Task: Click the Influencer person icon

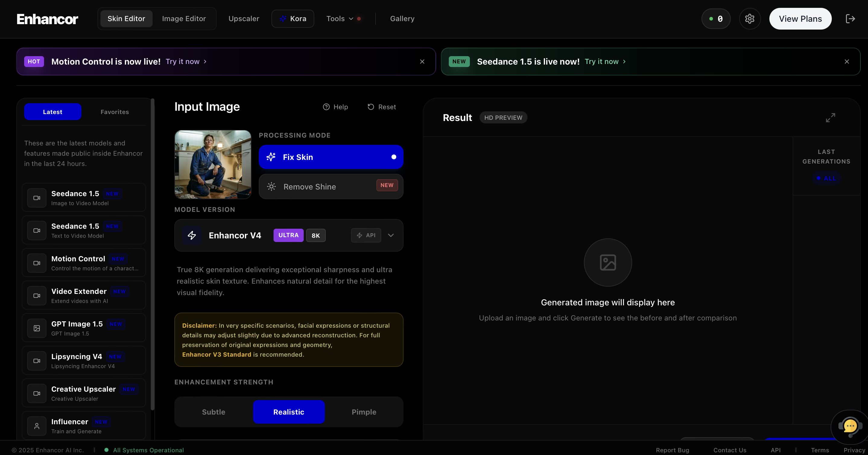Action: [x=37, y=426]
